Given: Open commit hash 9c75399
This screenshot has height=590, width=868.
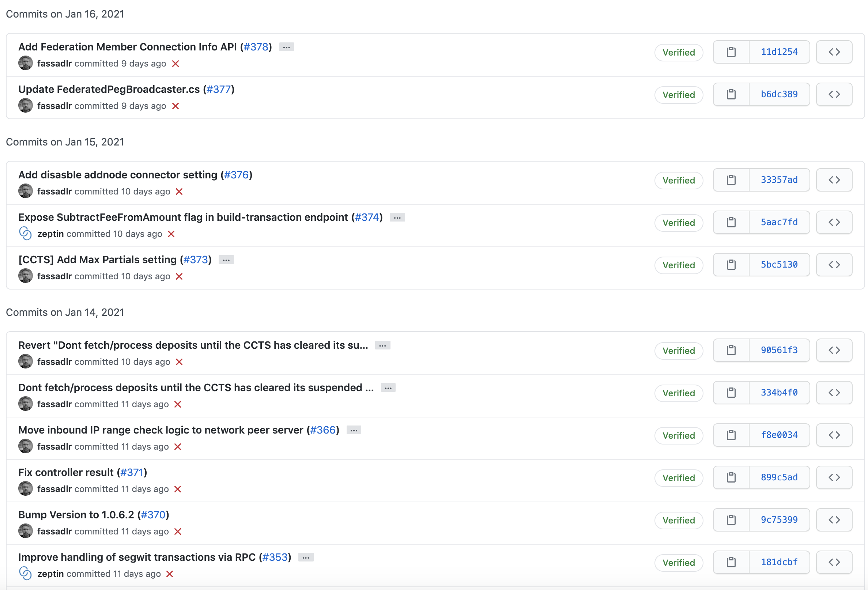Looking at the screenshot, I should pyautogui.click(x=779, y=520).
